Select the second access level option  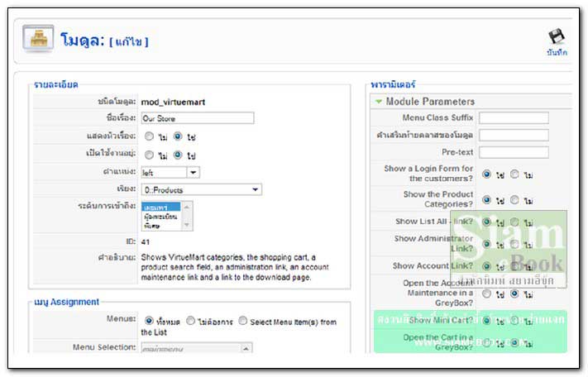[x=161, y=217]
